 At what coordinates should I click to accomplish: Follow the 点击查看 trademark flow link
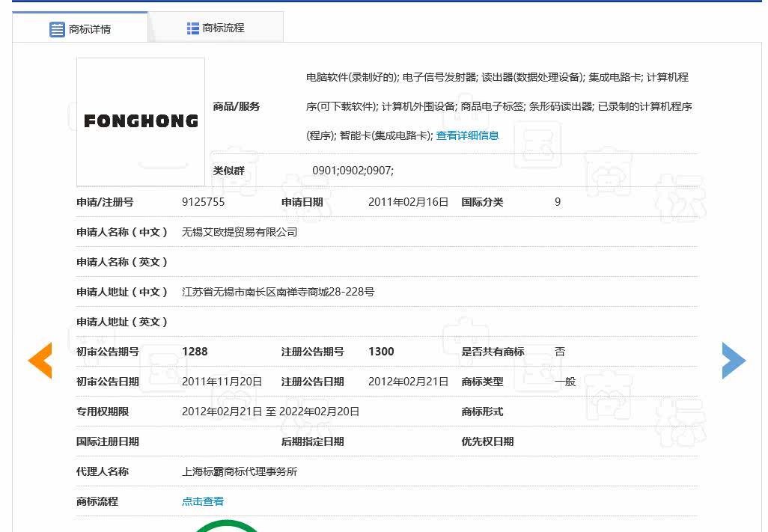[203, 501]
